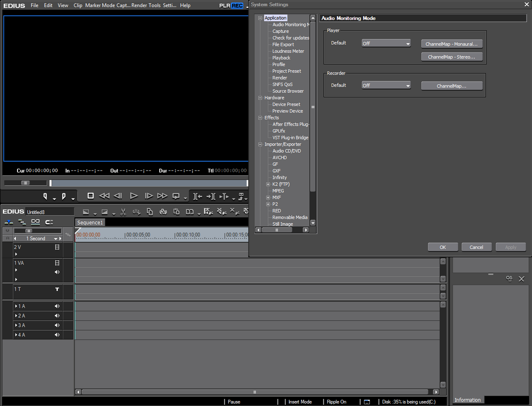The height and width of the screenshot is (406, 532).
Task: Select Playback in the settings tree
Action: (x=281, y=58)
